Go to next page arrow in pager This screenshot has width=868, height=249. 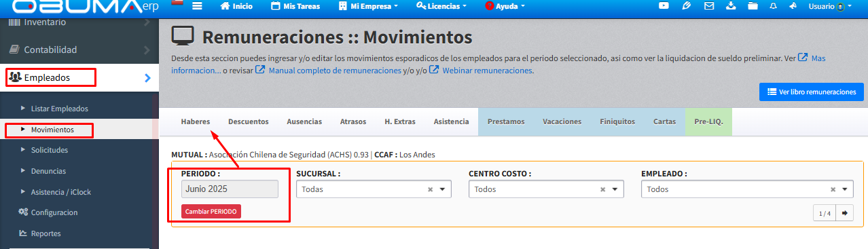point(845,213)
